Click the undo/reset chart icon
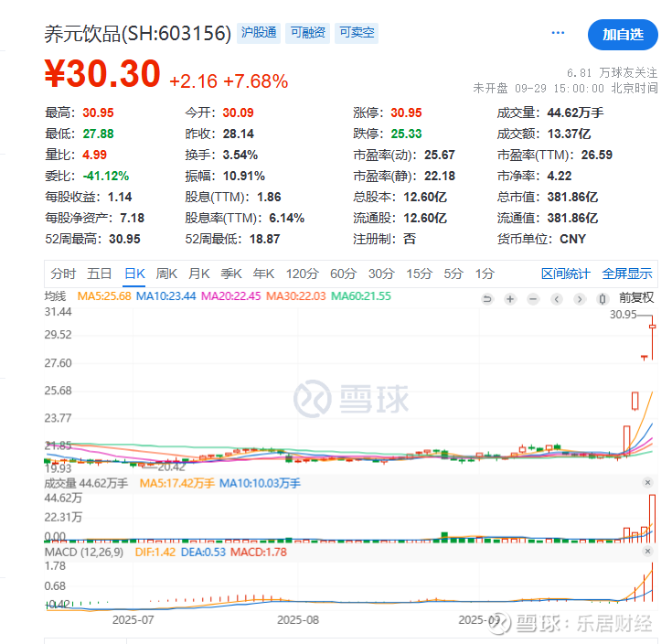 [487, 299]
